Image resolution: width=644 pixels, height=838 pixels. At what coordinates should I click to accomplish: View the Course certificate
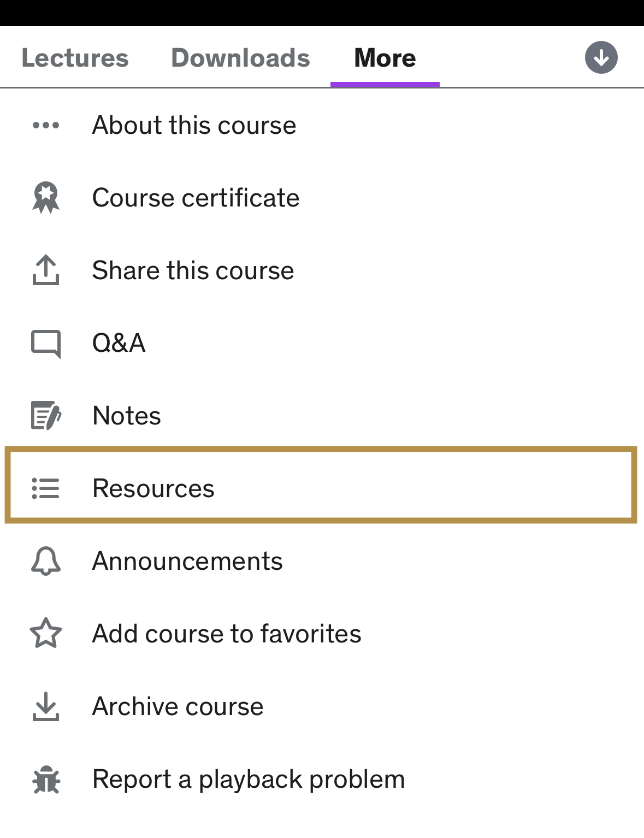[x=196, y=198]
